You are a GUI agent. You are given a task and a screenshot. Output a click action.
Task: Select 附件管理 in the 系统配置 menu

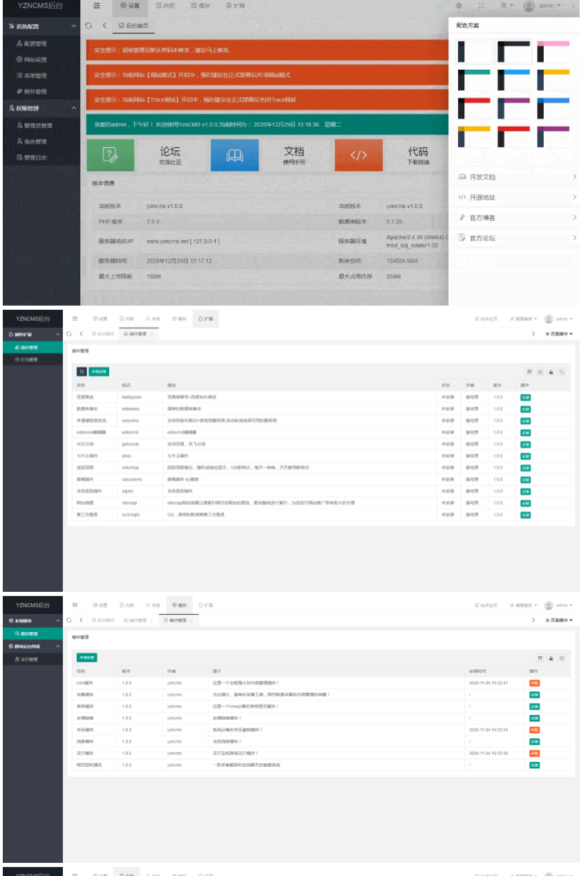click(x=36, y=91)
